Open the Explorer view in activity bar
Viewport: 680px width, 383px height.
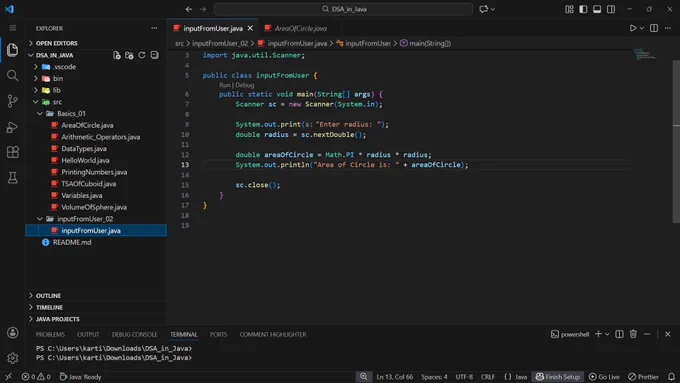[x=13, y=50]
